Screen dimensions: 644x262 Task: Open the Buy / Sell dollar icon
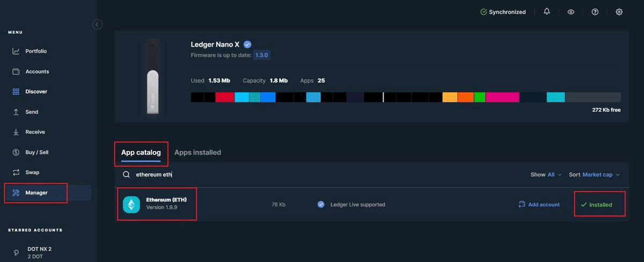[x=16, y=152]
